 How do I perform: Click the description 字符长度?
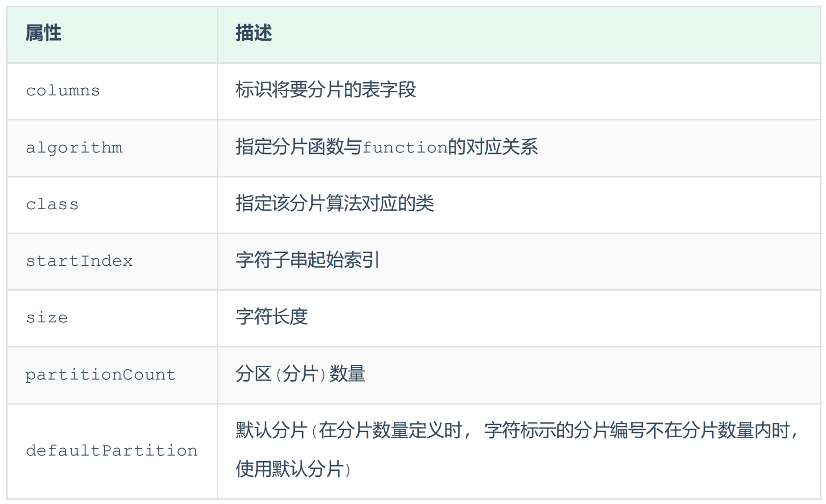tap(271, 317)
